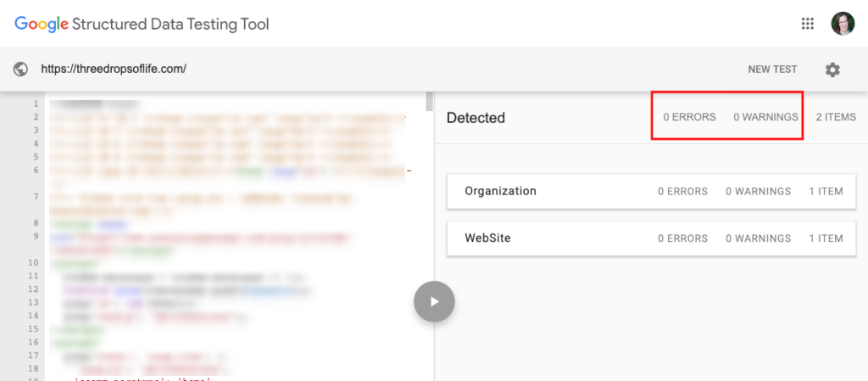The width and height of the screenshot is (868, 381).
Task: Click 0 WARNINGS in the WebSite row
Action: click(759, 238)
